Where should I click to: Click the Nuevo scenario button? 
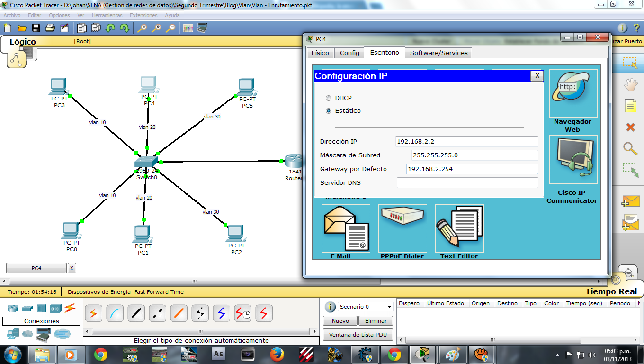coord(340,321)
